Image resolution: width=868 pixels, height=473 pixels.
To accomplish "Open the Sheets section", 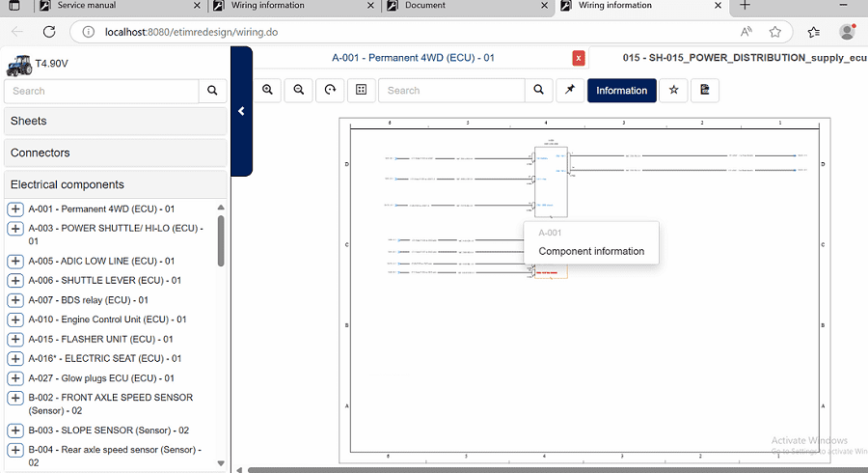I will tap(115, 121).
